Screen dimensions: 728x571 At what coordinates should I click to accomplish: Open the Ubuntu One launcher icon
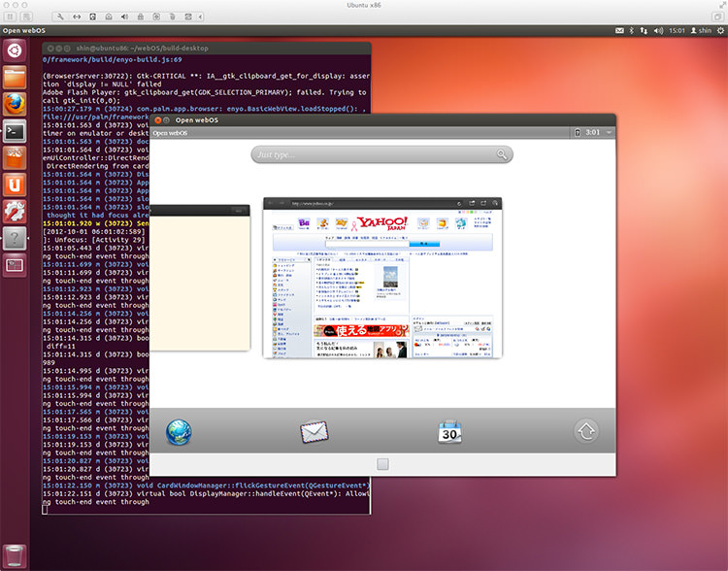pos(15,185)
